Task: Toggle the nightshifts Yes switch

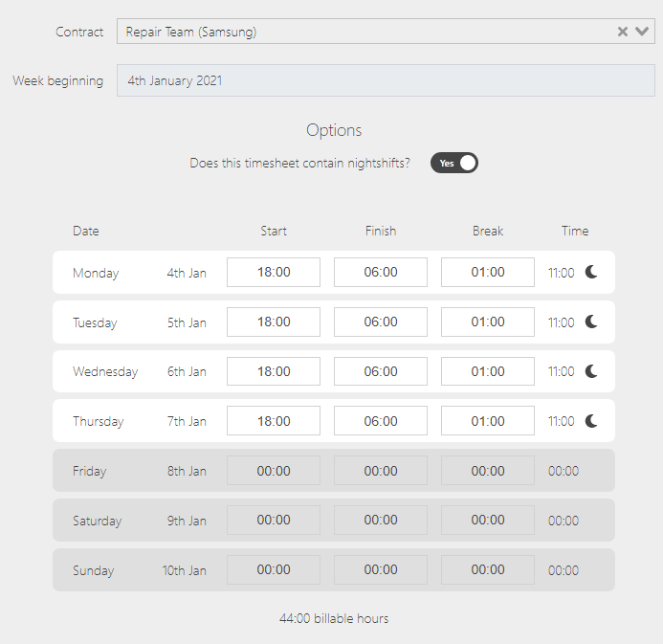Action: click(454, 163)
